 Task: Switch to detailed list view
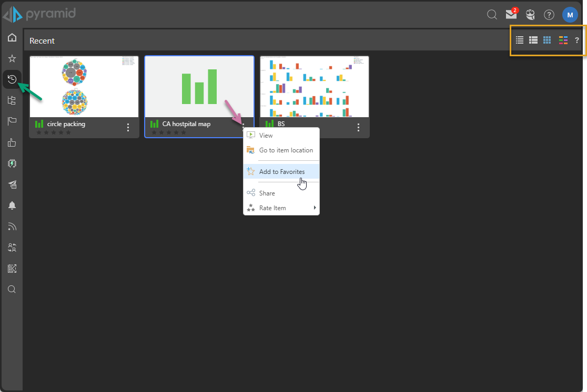(x=533, y=40)
